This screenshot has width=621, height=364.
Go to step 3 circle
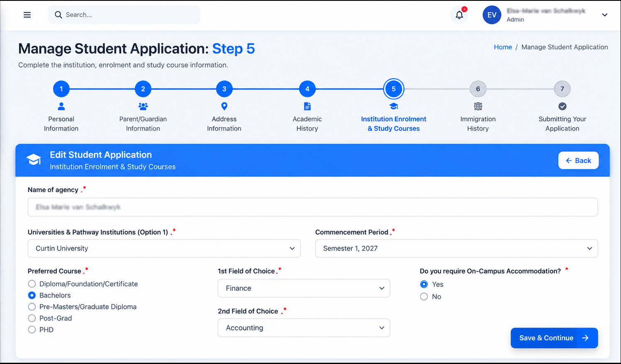point(224,89)
